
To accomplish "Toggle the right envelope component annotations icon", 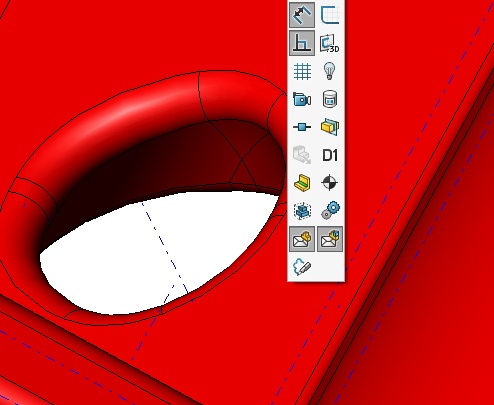I will click(x=330, y=239).
